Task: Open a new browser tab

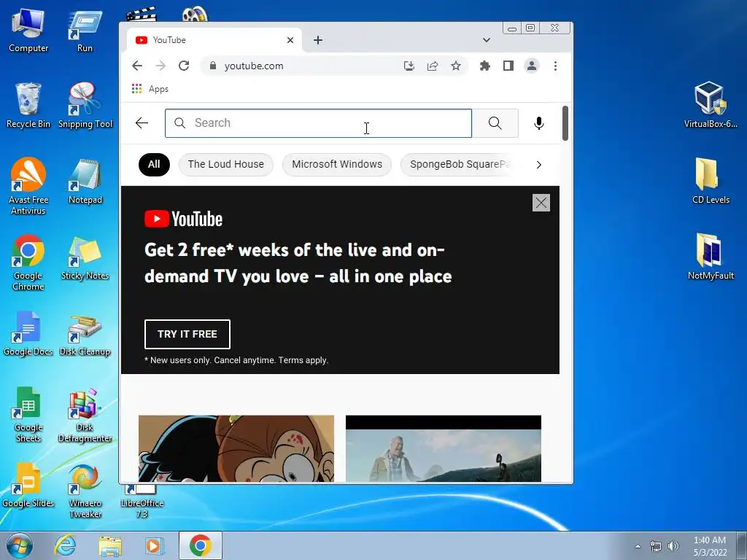Action: [318, 40]
